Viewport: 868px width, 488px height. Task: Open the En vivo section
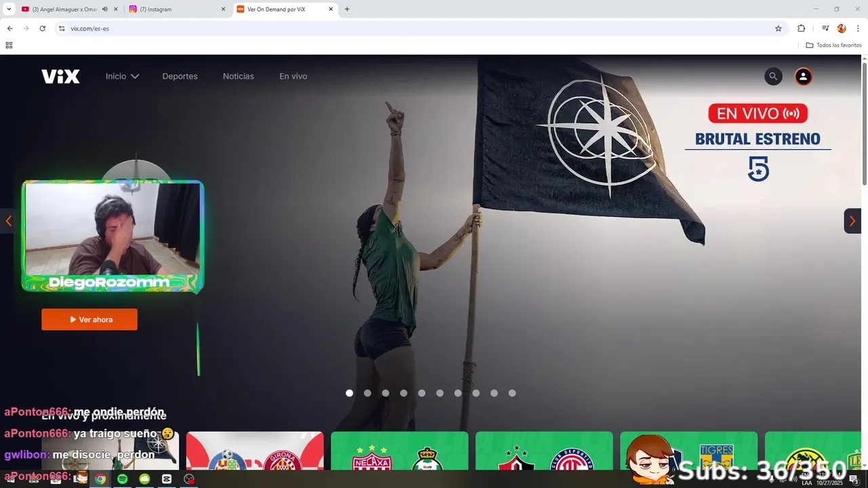(x=293, y=77)
